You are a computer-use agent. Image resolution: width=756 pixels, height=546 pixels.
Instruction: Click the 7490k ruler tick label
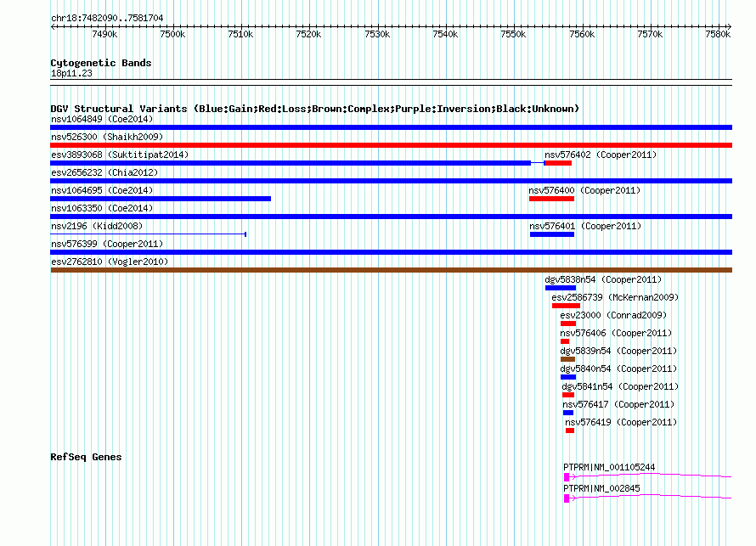click(104, 34)
